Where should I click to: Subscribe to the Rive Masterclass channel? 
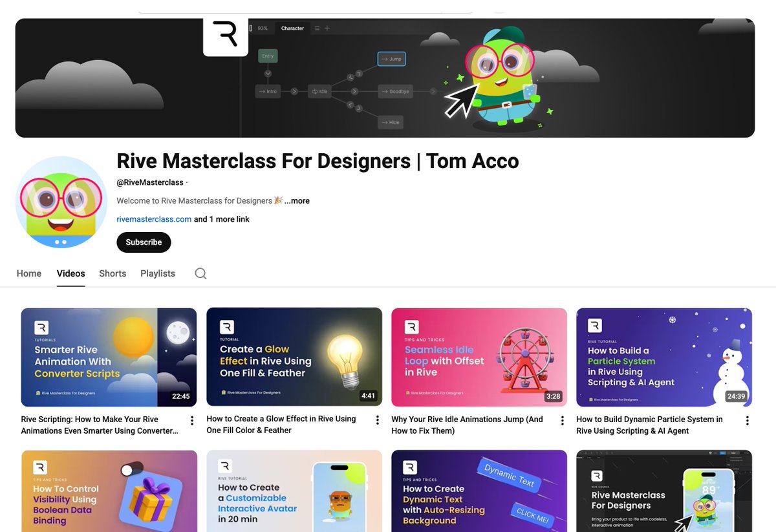[x=144, y=242]
